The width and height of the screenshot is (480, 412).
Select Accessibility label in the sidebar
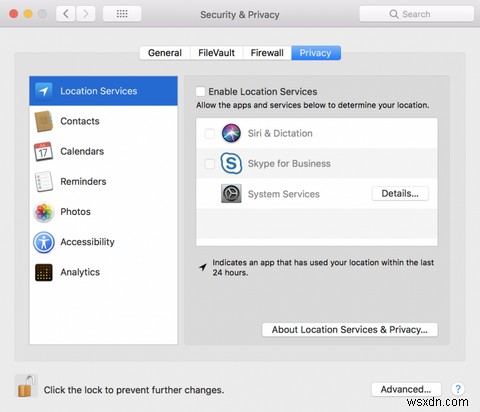click(x=87, y=242)
